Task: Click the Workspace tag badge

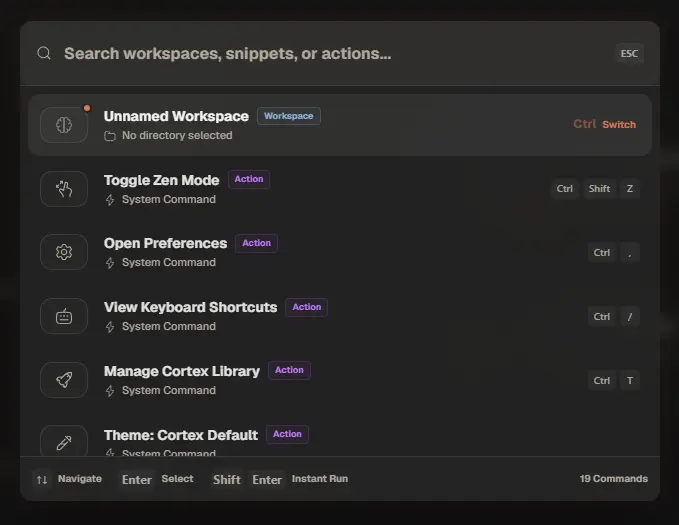Action: (289, 116)
